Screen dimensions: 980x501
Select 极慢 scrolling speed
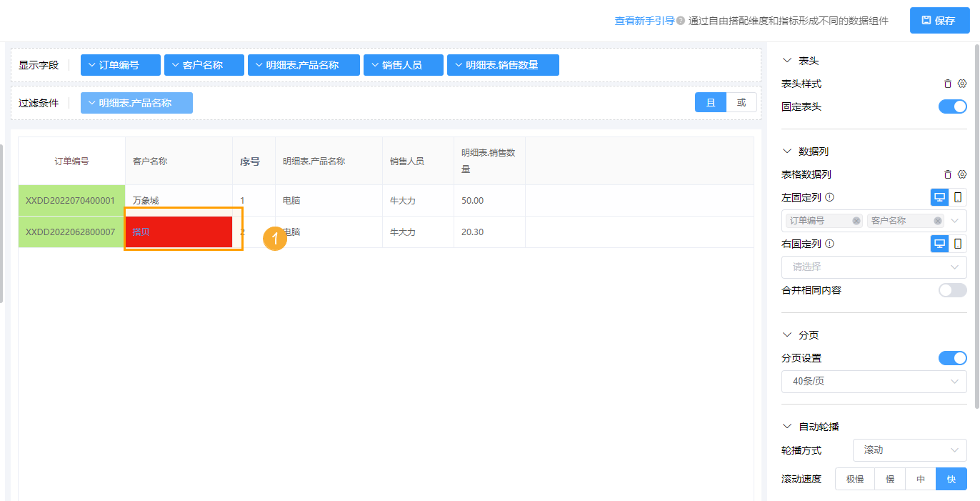(854, 478)
